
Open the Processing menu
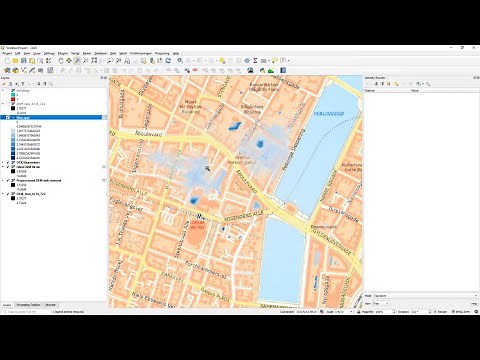point(162,53)
